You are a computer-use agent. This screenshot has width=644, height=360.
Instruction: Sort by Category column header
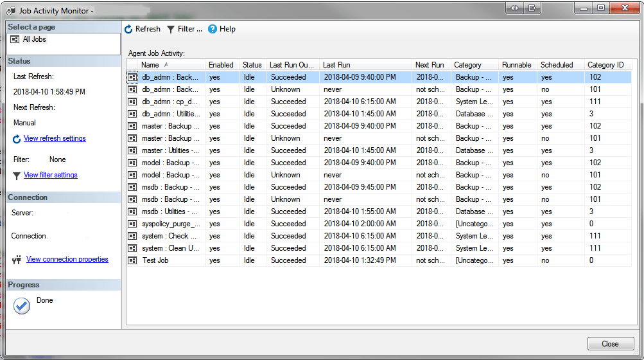(x=474, y=65)
